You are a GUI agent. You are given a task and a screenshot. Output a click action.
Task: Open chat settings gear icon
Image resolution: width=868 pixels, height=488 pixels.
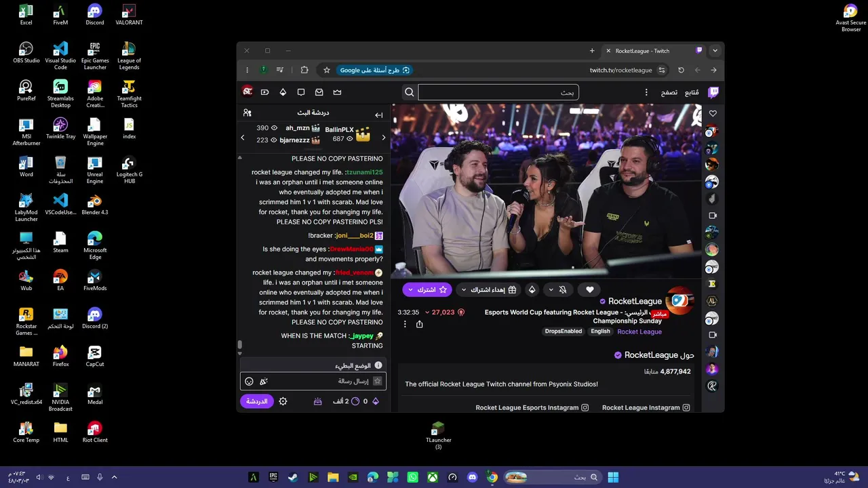283,401
